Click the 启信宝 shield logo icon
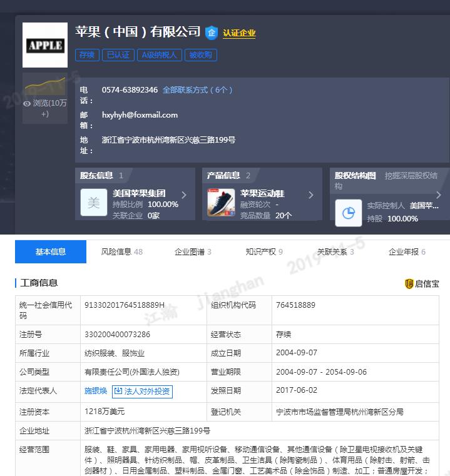The height and width of the screenshot is (476, 450). (x=409, y=284)
